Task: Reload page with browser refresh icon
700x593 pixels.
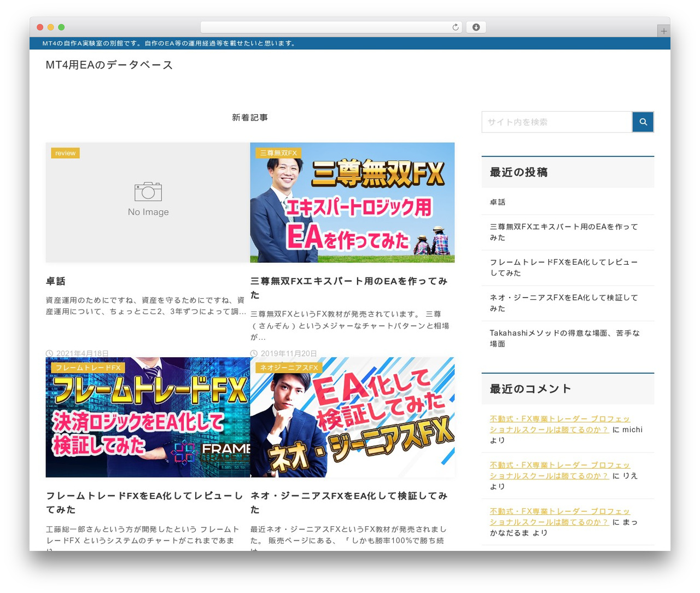Action: (x=456, y=27)
